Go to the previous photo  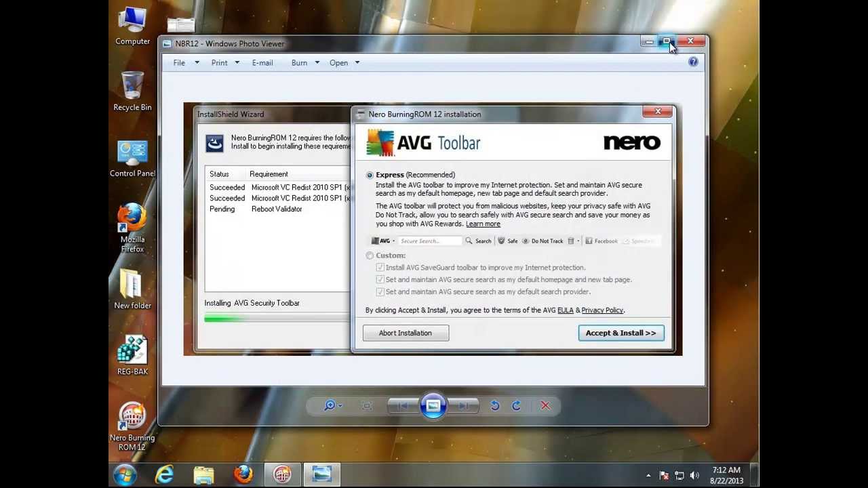coord(403,405)
